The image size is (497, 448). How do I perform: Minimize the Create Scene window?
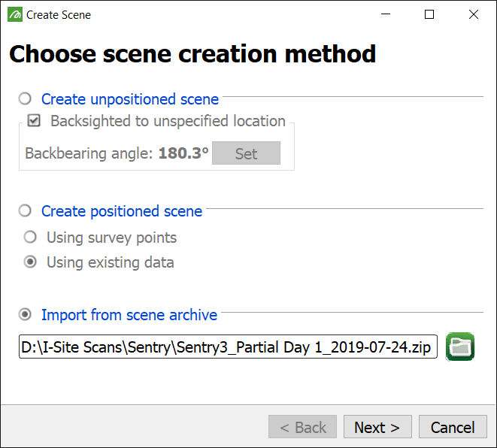[386, 14]
